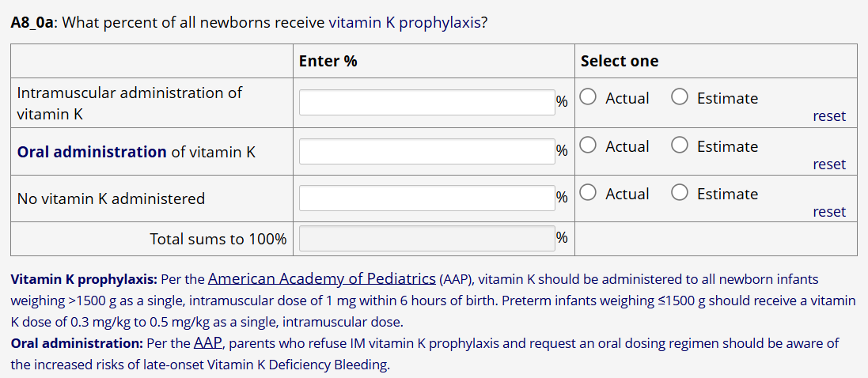Click the oral administration percent input box
This screenshot has height=378, width=868.
click(x=426, y=151)
